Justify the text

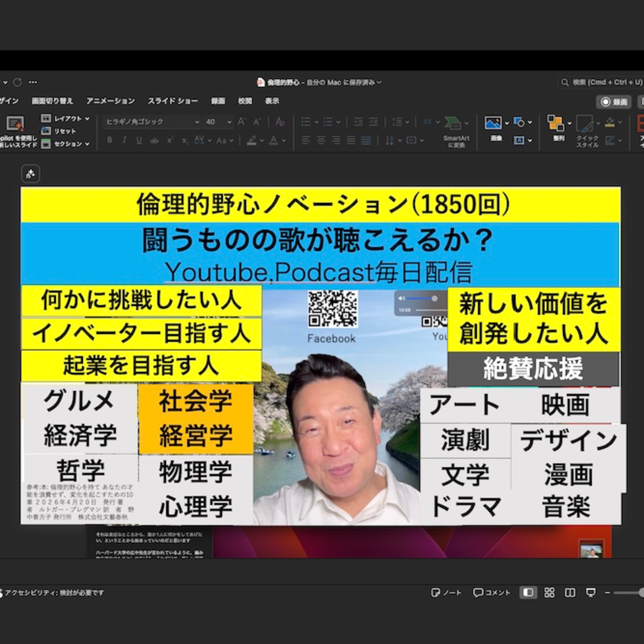(x=351, y=140)
